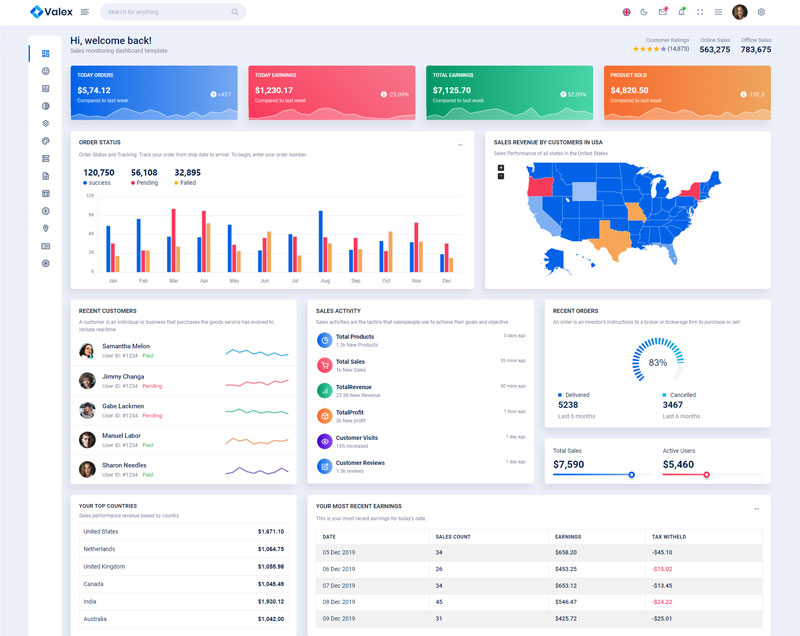Open the messages envelope icon

pos(662,12)
